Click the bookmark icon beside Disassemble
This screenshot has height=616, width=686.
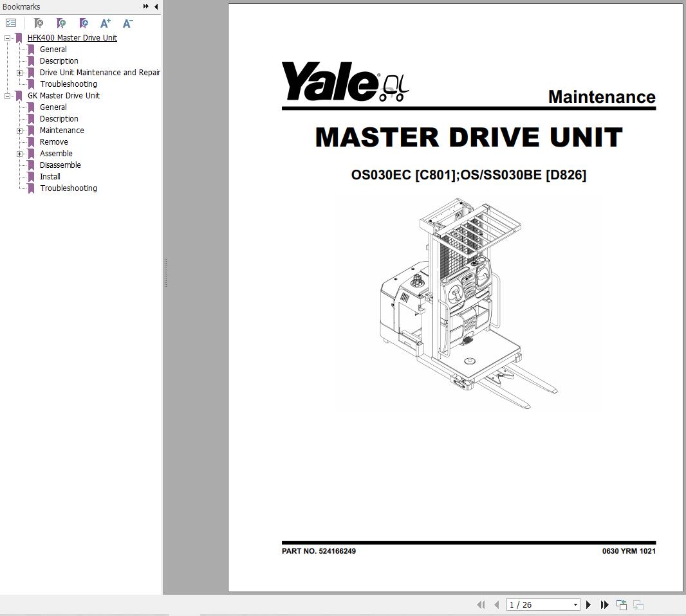(x=31, y=165)
